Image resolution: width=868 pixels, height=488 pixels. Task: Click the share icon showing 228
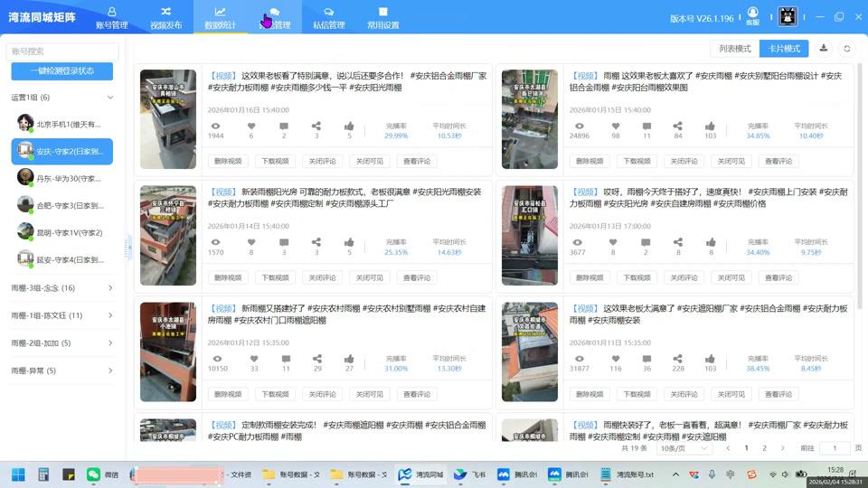(x=677, y=359)
